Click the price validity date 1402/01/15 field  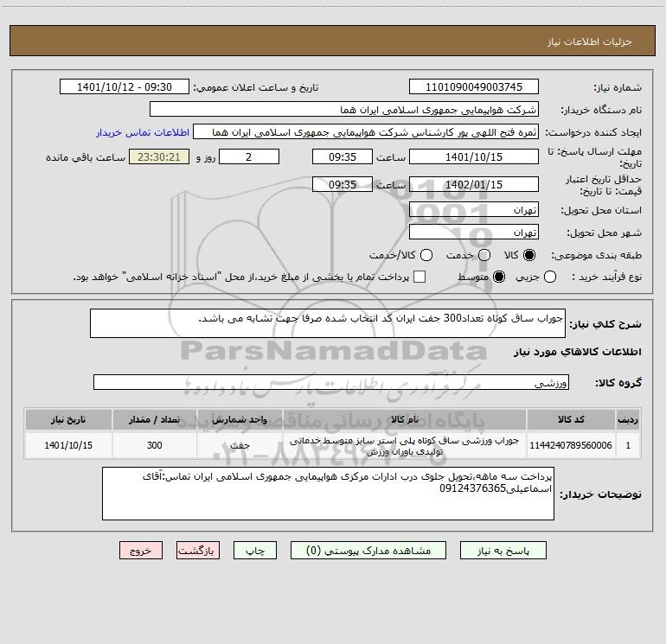[474, 185]
